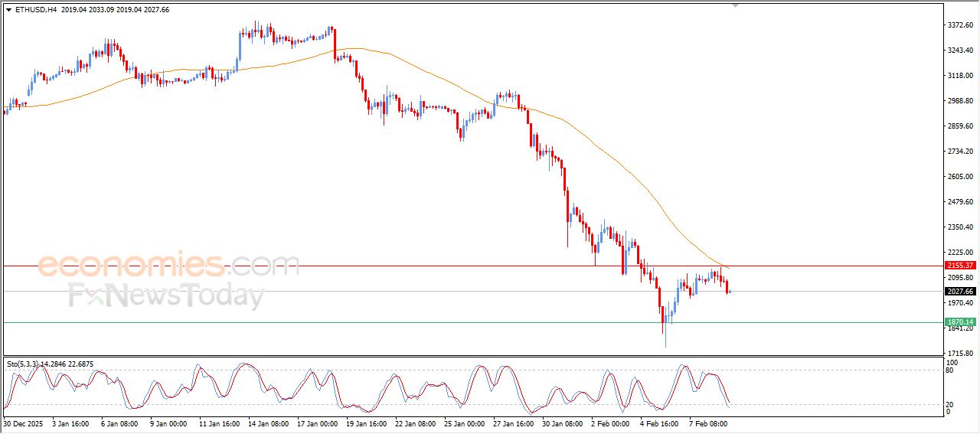This screenshot has width=980, height=434.
Task: Click the green horizontal support line
Action: 459,322
